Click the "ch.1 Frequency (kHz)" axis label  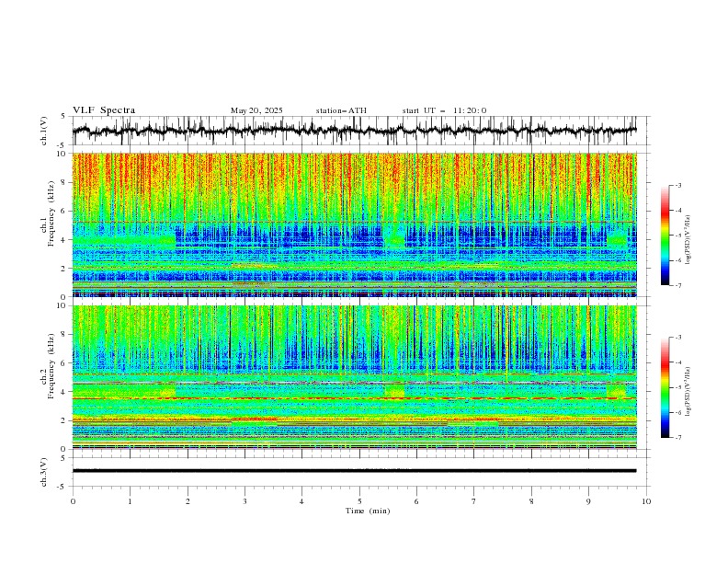point(48,213)
